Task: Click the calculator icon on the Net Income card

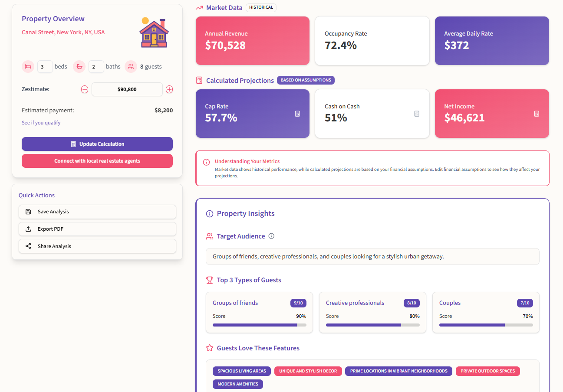Action: [537, 114]
